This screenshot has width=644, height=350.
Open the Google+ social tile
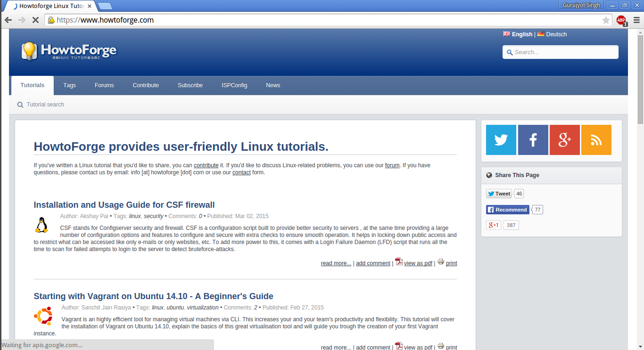pos(565,140)
